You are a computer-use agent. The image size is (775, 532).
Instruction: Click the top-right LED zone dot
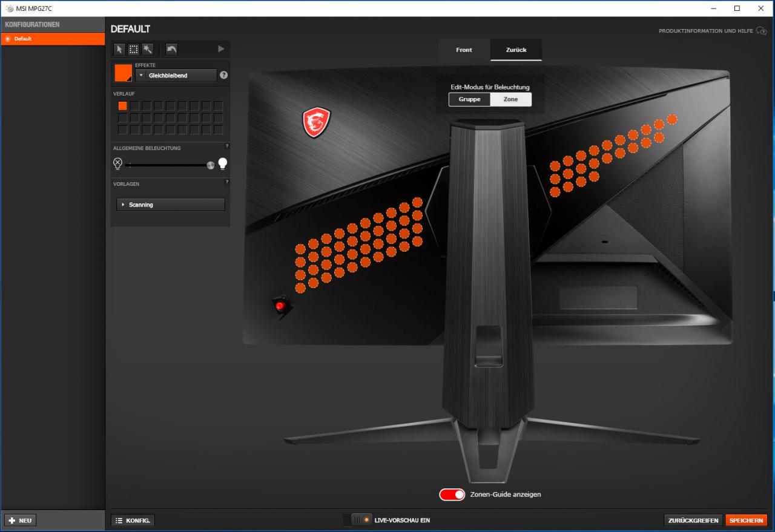[x=671, y=120]
